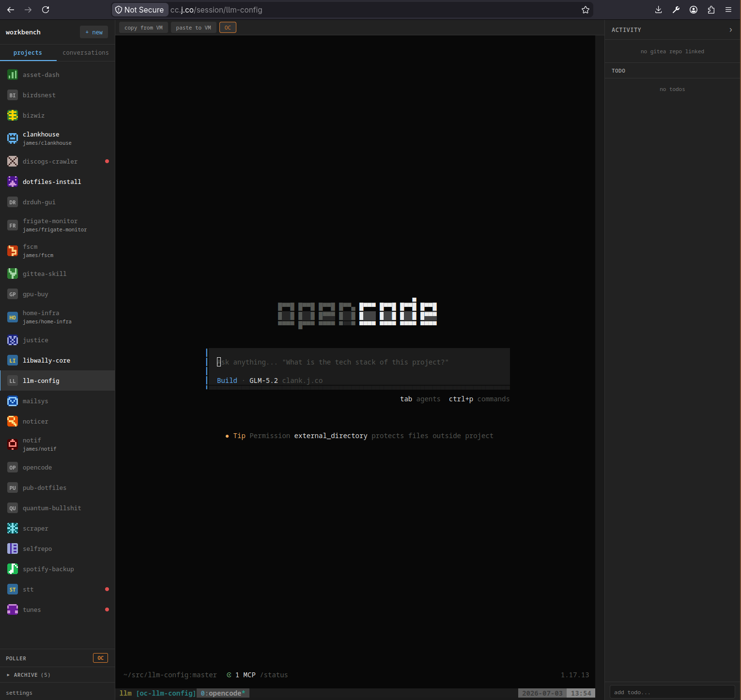This screenshot has width=741, height=700.
Task: Select the bizwiz project icon
Action: (13, 115)
